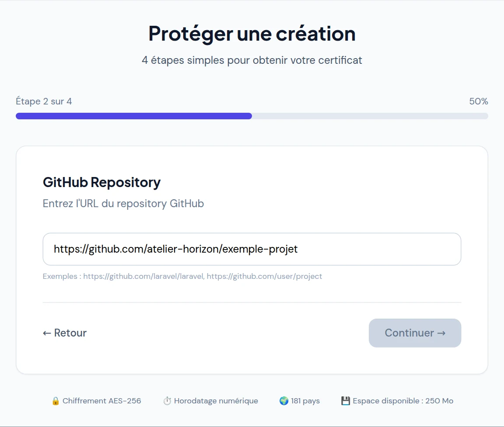Click the Étape 2 sur 4 label

[44, 101]
